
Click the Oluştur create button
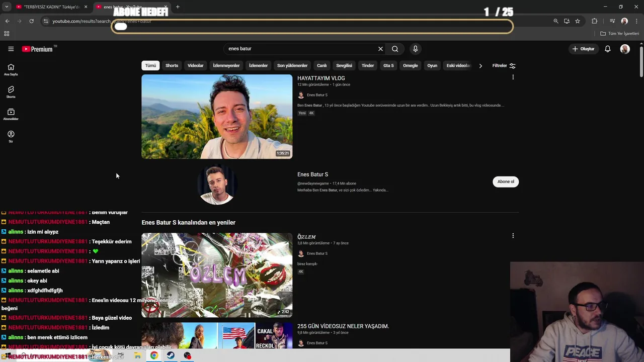click(x=584, y=49)
